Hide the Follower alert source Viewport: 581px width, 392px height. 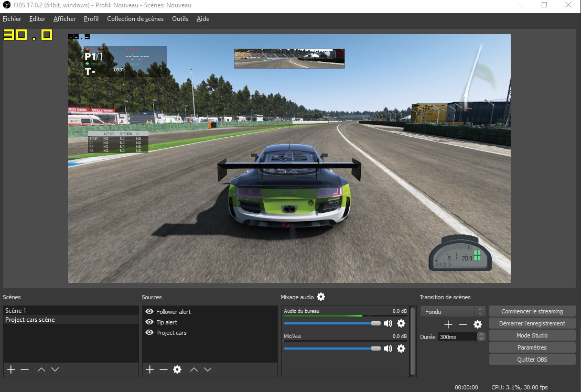149,312
